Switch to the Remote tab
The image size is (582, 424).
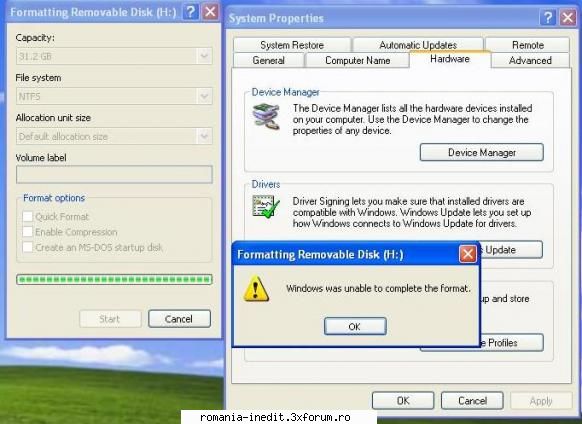(x=527, y=45)
